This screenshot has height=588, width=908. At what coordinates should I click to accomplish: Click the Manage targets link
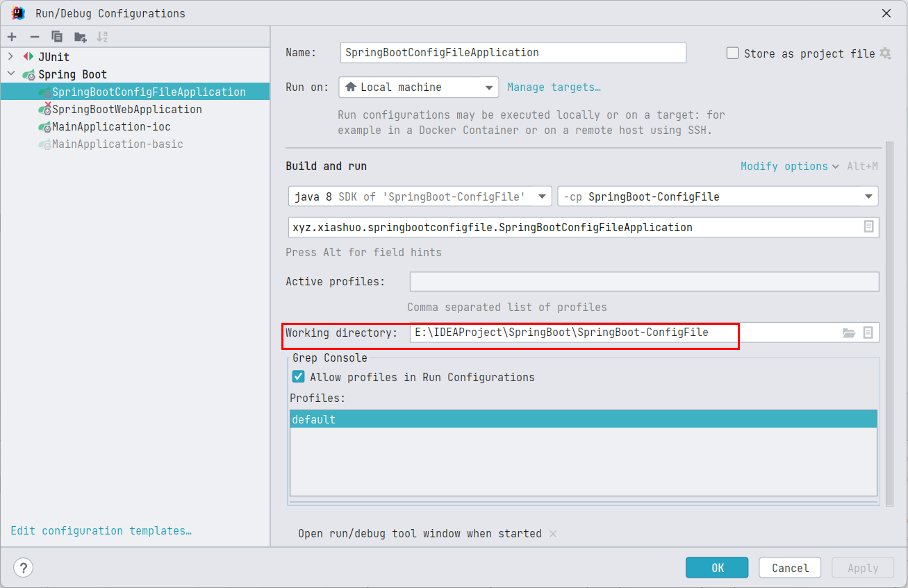pos(554,87)
